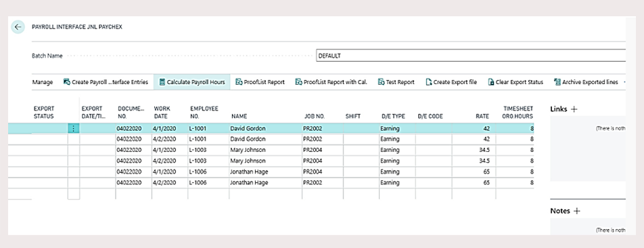This screenshot has height=248, width=644.
Task: Click the Calculate Payroll Hours calculator icon
Action: pyautogui.click(x=162, y=82)
